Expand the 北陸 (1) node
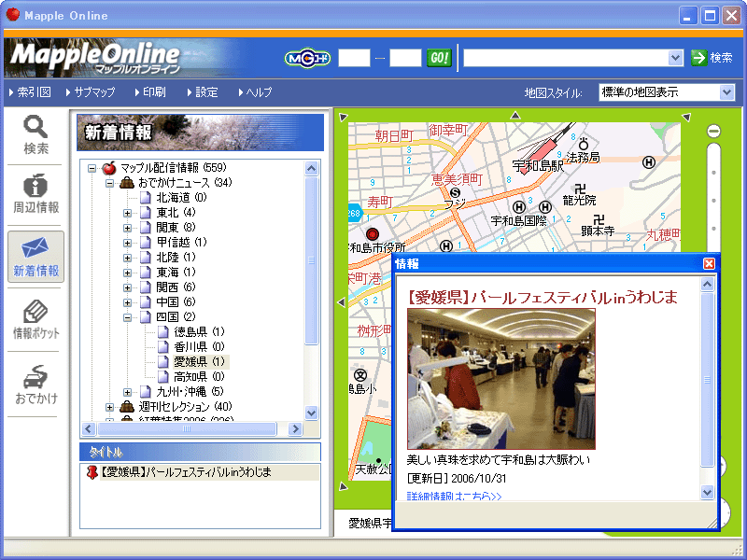 click(x=127, y=258)
